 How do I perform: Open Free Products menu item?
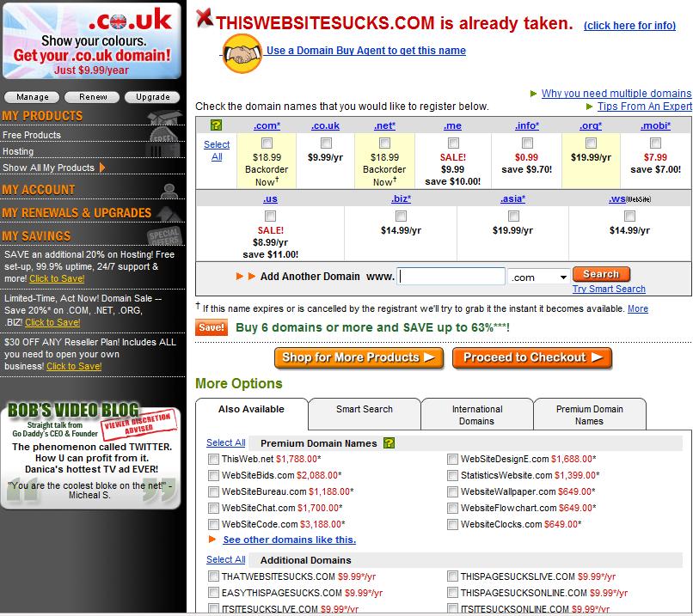pos(32,135)
